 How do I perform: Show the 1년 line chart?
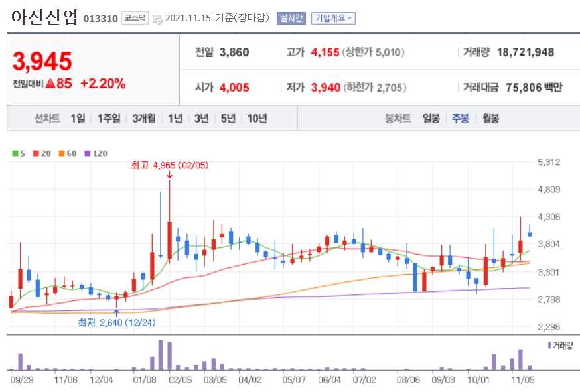[x=175, y=119]
